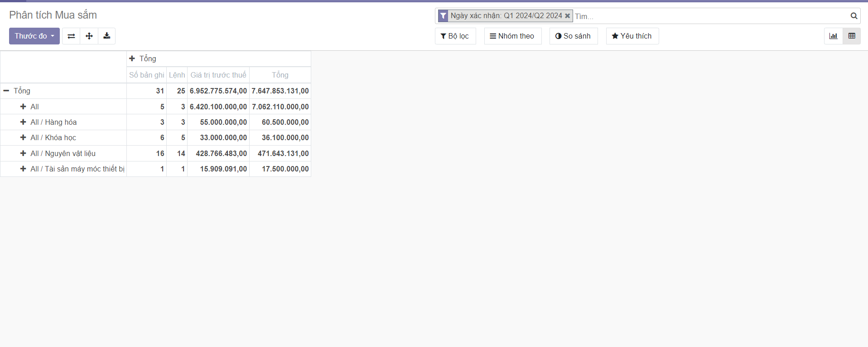Open the Bộ lọc filter menu
The width and height of the screenshot is (868, 347).
pos(455,36)
